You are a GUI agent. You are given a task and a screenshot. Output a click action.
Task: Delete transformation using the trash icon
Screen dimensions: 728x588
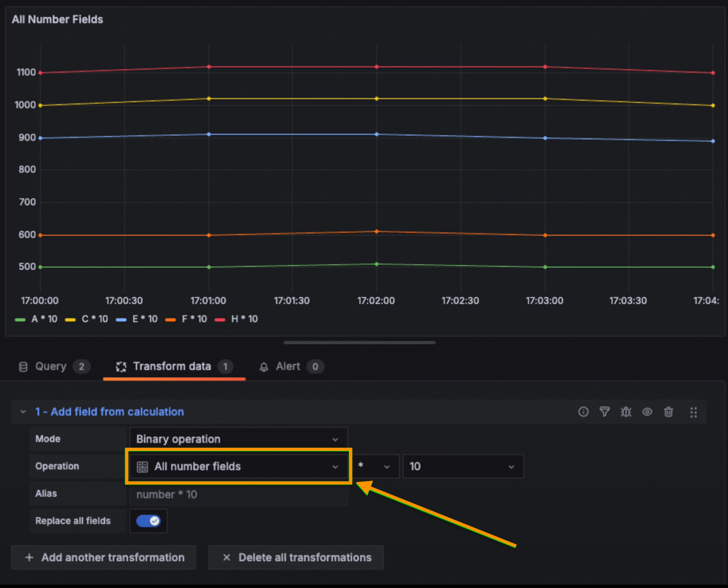coord(669,412)
